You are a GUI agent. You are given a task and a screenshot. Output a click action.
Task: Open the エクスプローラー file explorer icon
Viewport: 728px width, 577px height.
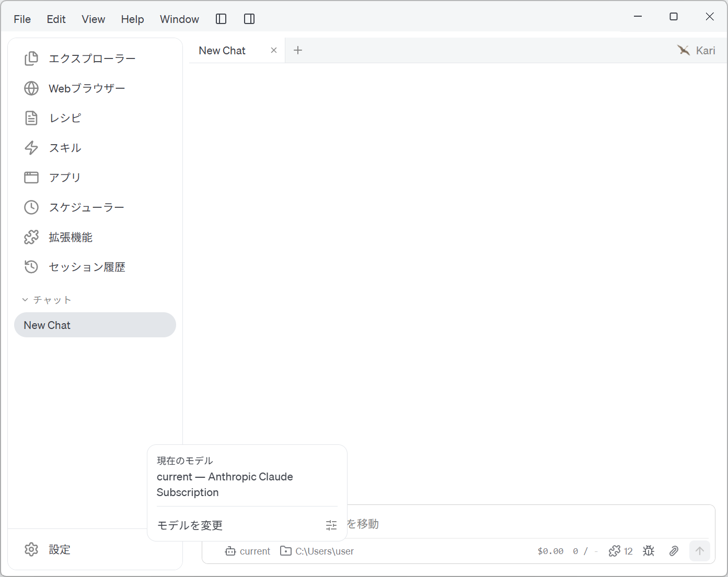pos(31,58)
